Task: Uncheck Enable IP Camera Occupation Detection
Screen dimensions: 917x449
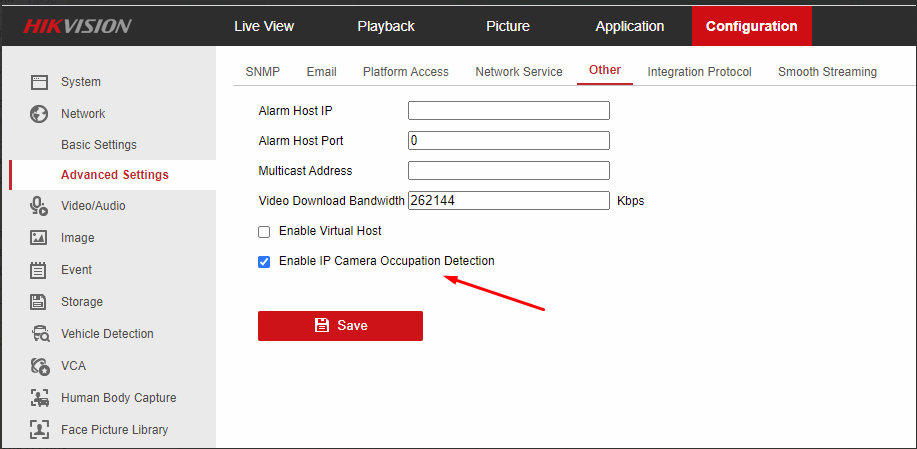Action: pos(264,262)
